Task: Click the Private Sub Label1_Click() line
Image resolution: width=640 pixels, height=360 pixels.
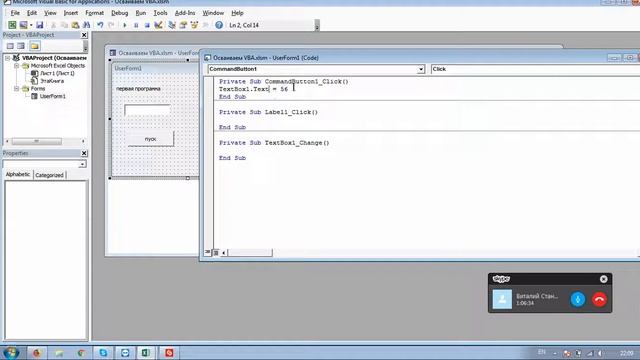Action: pos(268,112)
